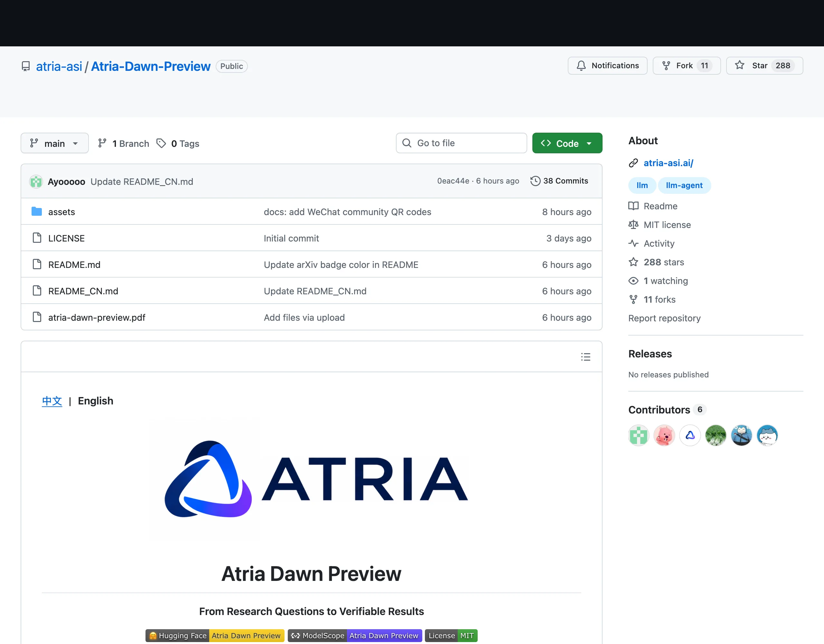
Task: Open the 'Initial commit' message link
Action: click(291, 238)
